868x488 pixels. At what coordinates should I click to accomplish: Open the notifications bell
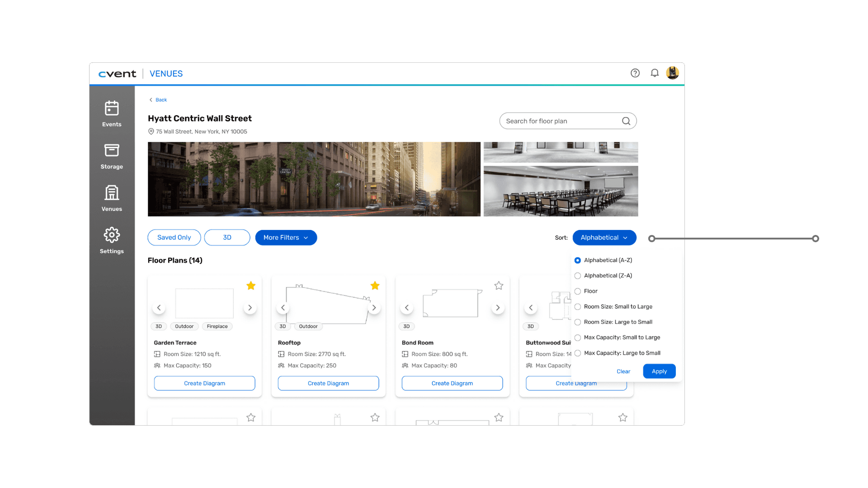tap(654, 73)
